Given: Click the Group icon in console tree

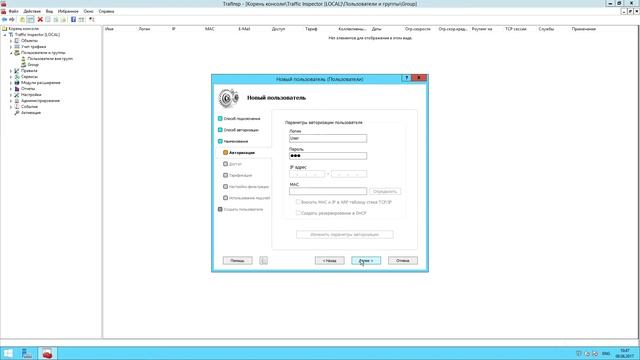Looking at the screenshot, I should (23, 64).
